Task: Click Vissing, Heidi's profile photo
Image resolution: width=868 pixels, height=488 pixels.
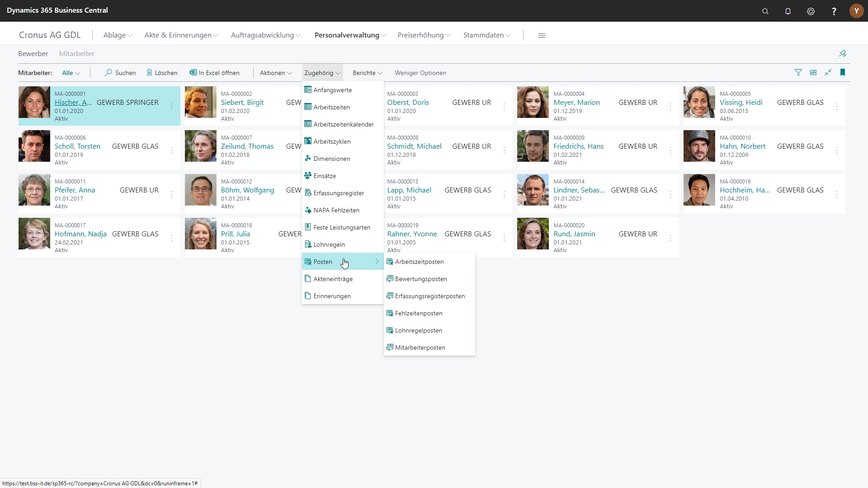Action: pos(699,103)
